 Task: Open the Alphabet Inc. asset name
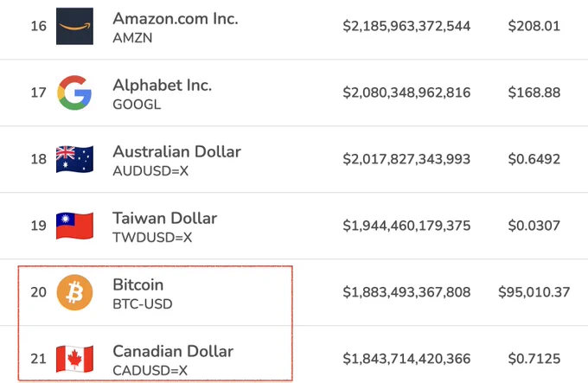point(163,85)
